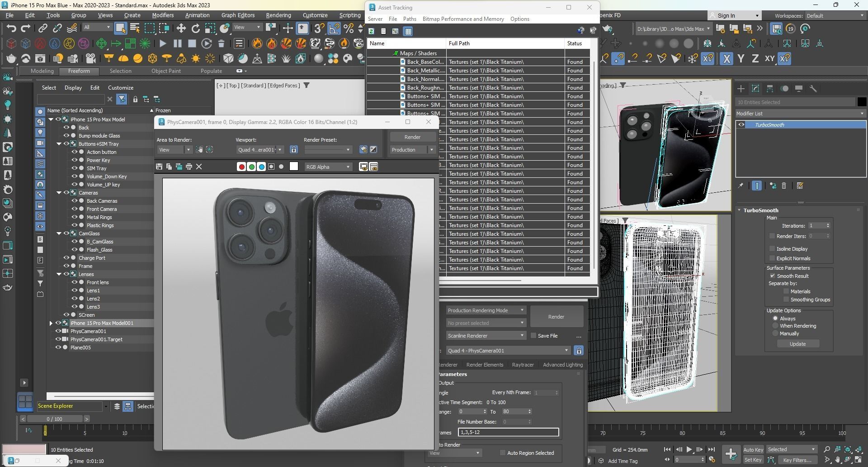
Task: Activate the Select Object tool
Action: [x=120, y=29]
